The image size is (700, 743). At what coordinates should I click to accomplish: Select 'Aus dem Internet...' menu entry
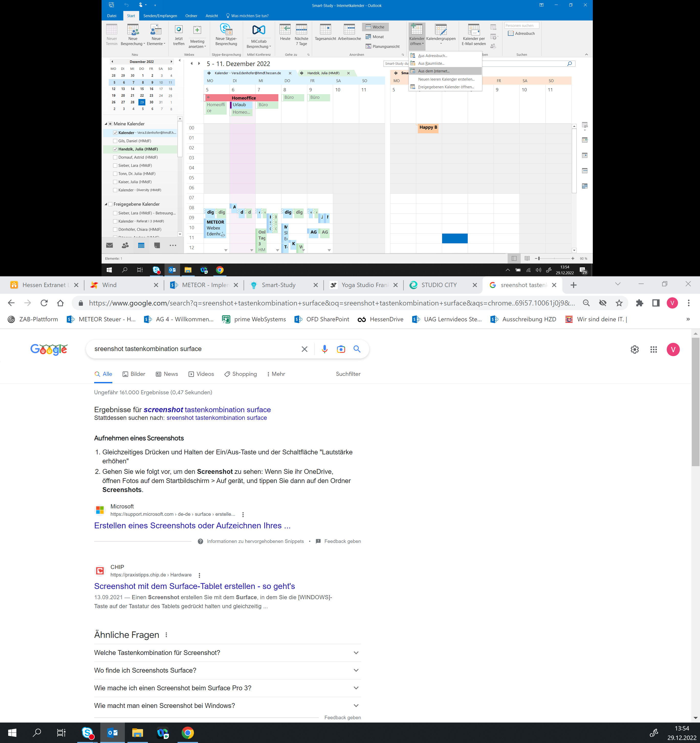(433, 71)
